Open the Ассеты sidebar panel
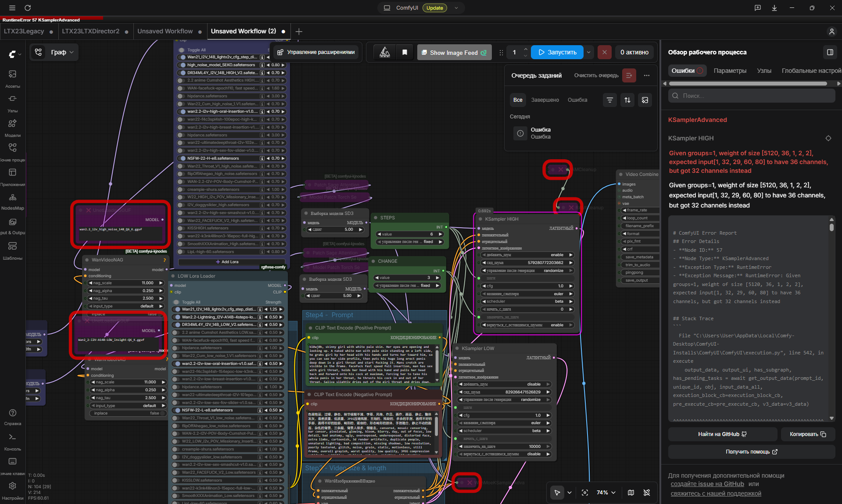This screenshot has height=504, width=842. click(13, 78)
